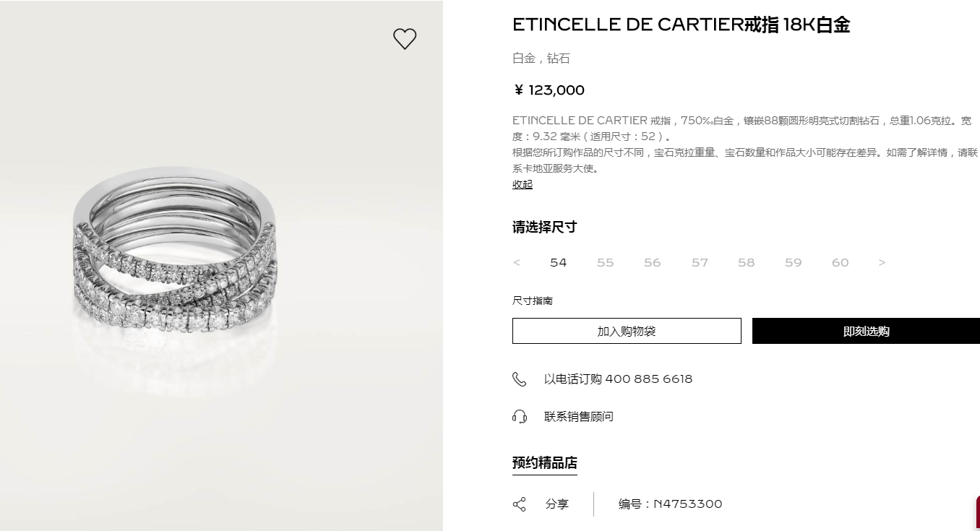Choose ring size 56
Screen dimensions: 980x531
click(x=652, y=262)
